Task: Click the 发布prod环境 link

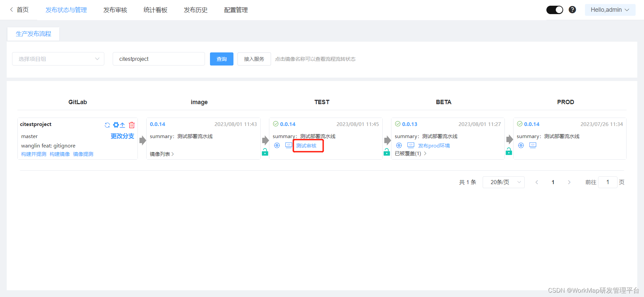Action: click(x=434, y=146)
